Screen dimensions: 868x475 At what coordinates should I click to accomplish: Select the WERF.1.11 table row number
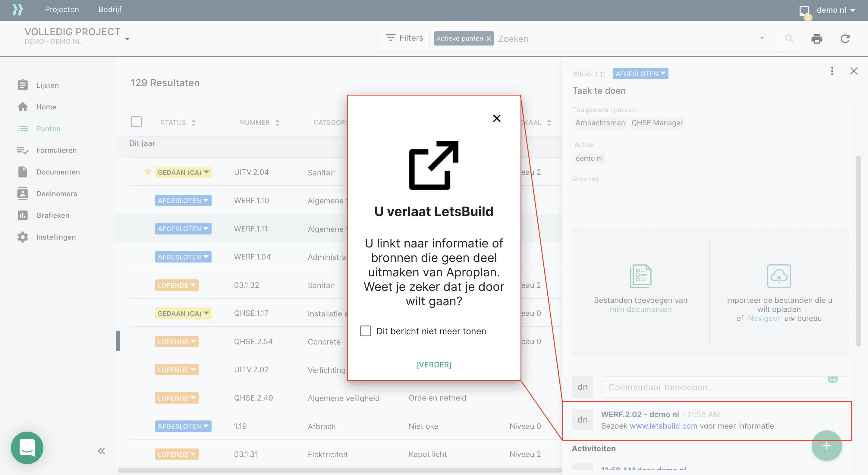[x=251, y=229]
